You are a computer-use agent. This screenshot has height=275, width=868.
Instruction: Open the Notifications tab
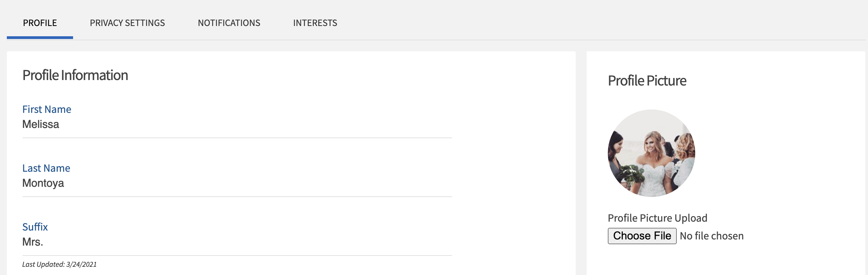point(229,23)
